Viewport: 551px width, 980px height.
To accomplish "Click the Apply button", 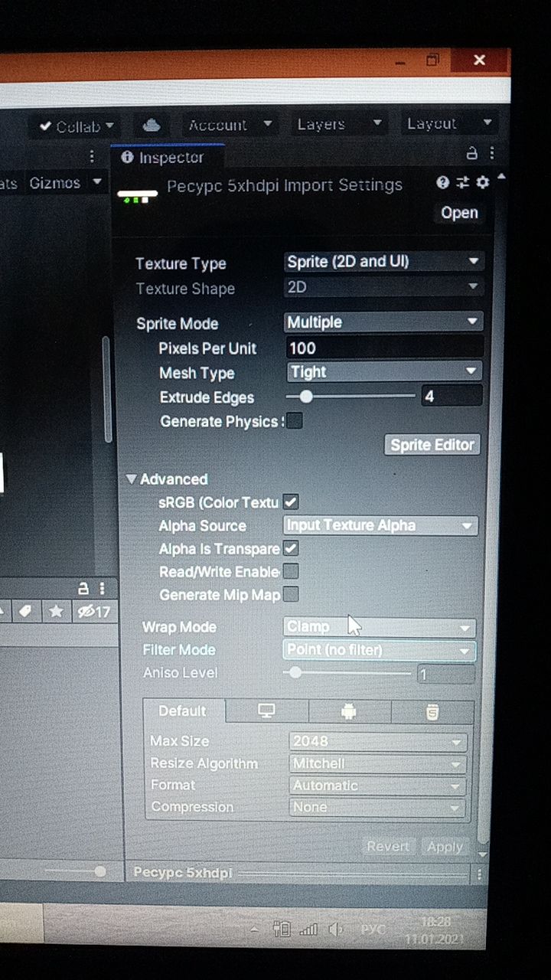I will pyautogui.click(x=445, y=847).
